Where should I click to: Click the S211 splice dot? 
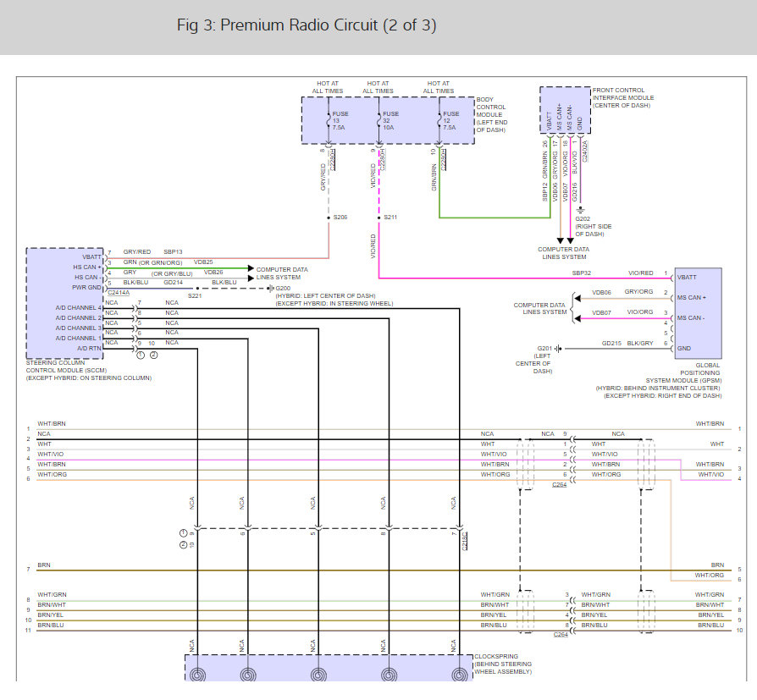click(379, 218)
